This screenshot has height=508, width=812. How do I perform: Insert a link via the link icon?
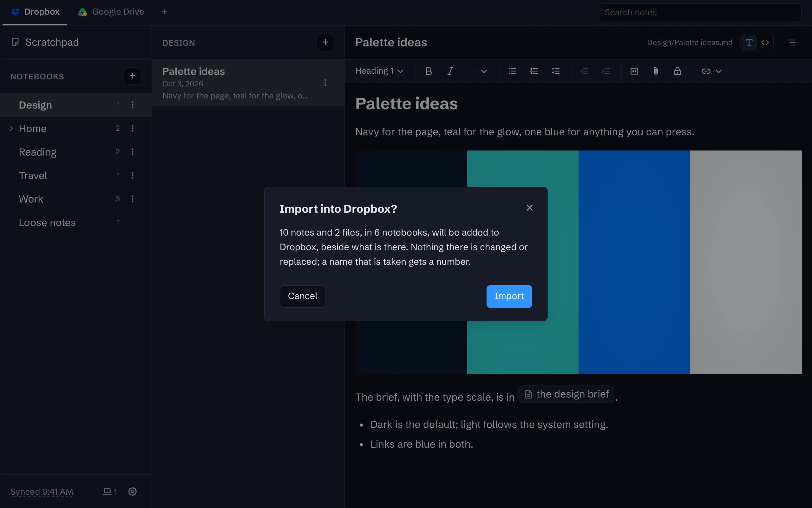(706, 71)
